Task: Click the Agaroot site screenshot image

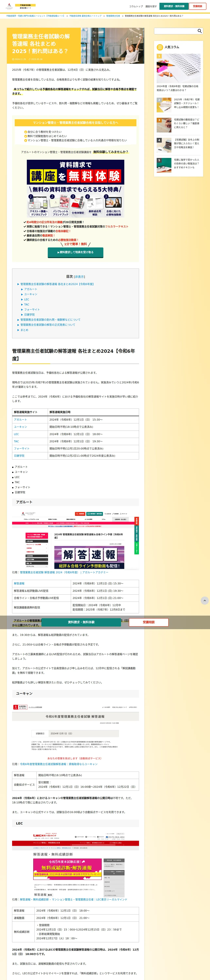Action: click(75, 539)
